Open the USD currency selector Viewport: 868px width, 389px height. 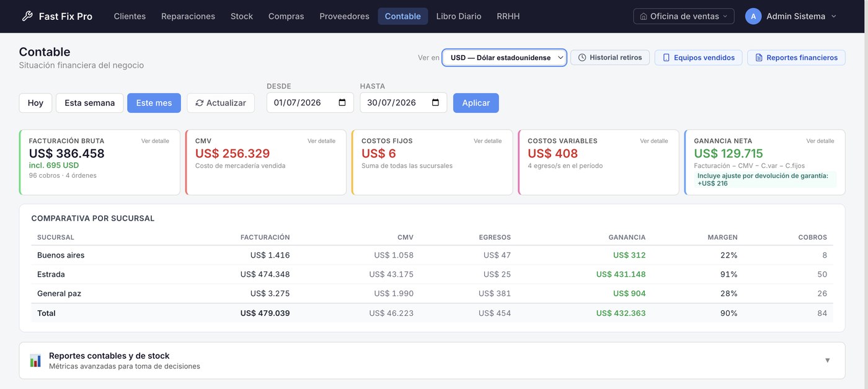pos(504,58)
